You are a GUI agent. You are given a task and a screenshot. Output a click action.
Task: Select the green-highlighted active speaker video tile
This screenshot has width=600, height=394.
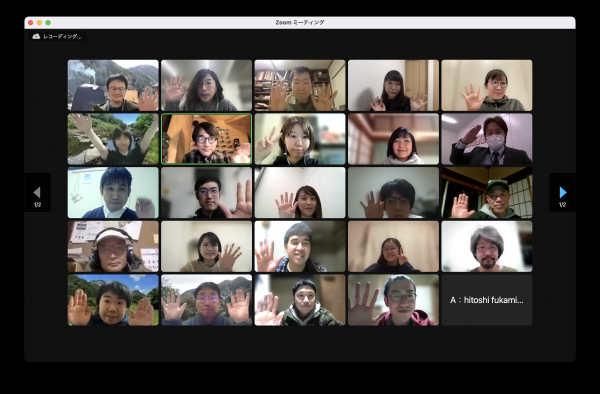tap(206, 139)
